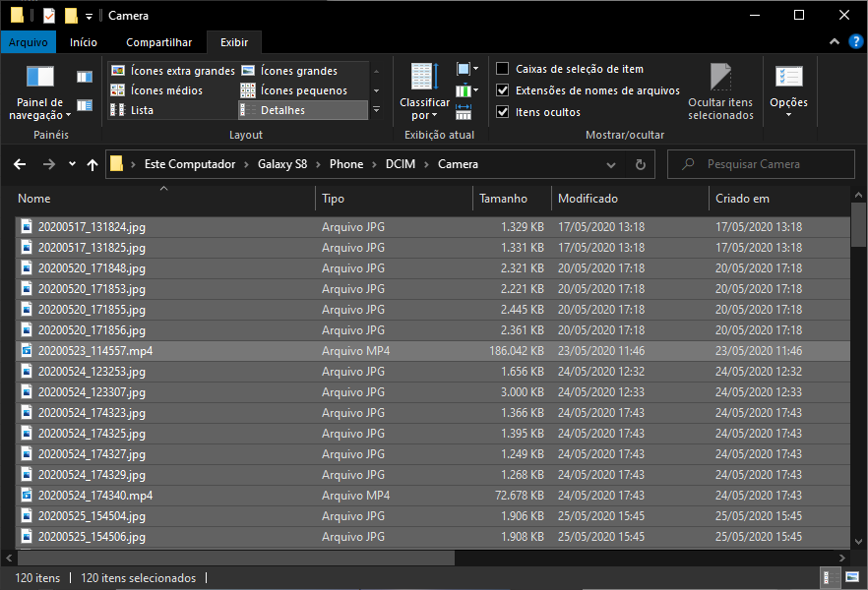Sort by the Tamanho column header
The width and height of the screenshot is (868, 590).
(x=512, y=199)
